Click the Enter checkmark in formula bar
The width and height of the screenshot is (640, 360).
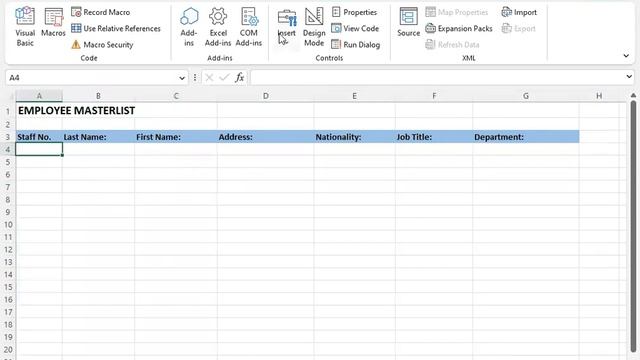click(x=224, y=77)
